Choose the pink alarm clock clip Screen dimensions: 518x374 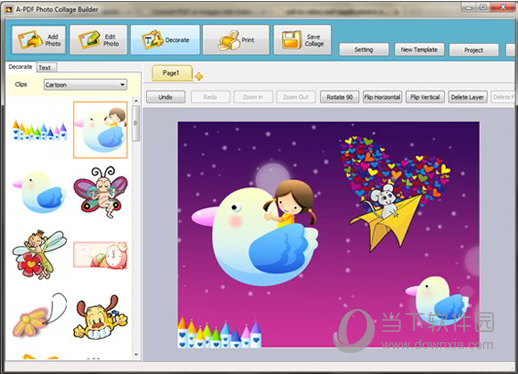click(x=100, y=255)
